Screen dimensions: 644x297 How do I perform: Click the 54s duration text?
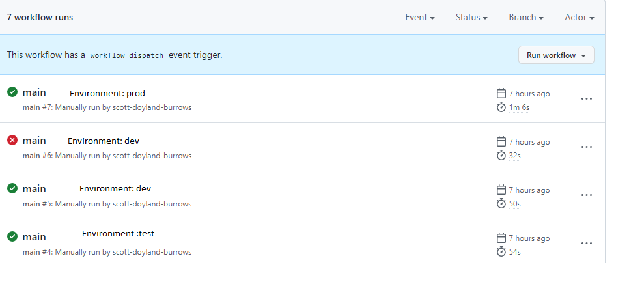click(x=514, y=252)
